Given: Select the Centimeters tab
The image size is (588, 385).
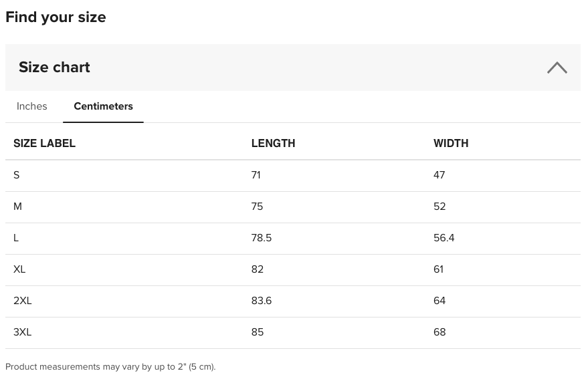Looking at the screenshot, I should 103,106.
